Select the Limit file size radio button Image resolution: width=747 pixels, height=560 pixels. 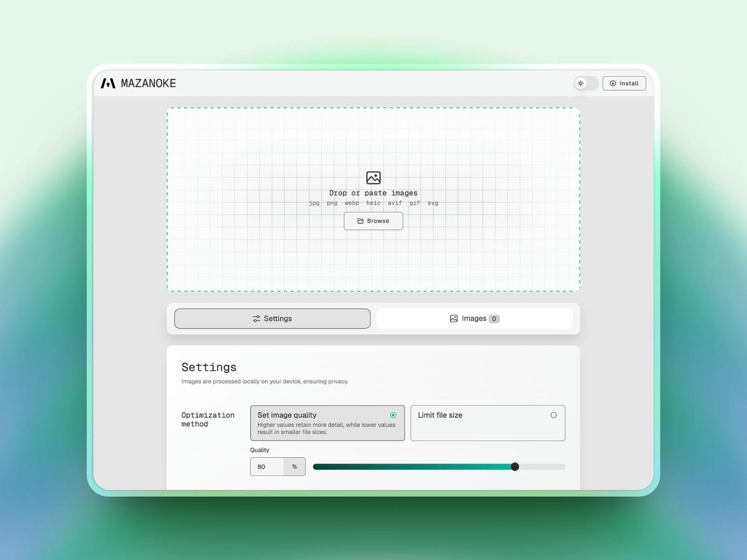coord(553,414)
